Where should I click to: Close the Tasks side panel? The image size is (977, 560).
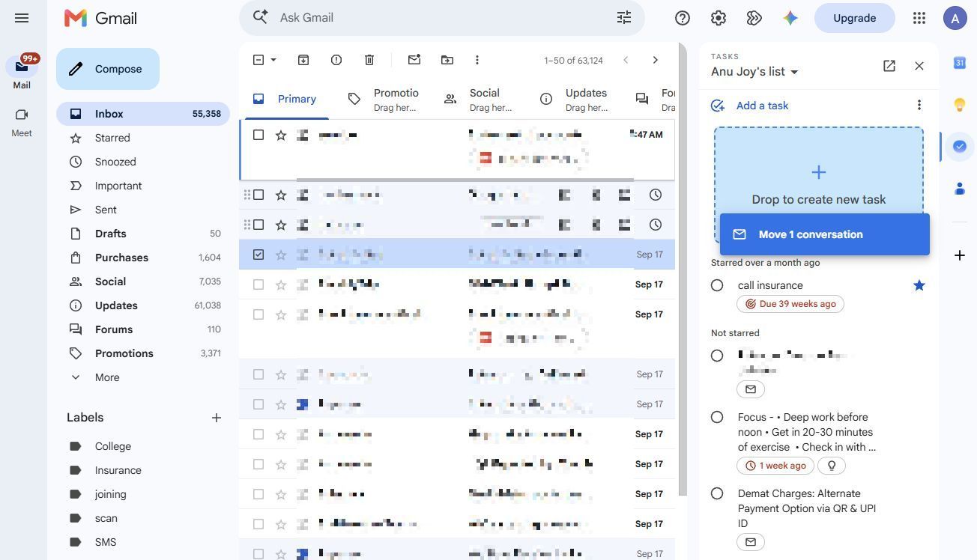(919, 66)
